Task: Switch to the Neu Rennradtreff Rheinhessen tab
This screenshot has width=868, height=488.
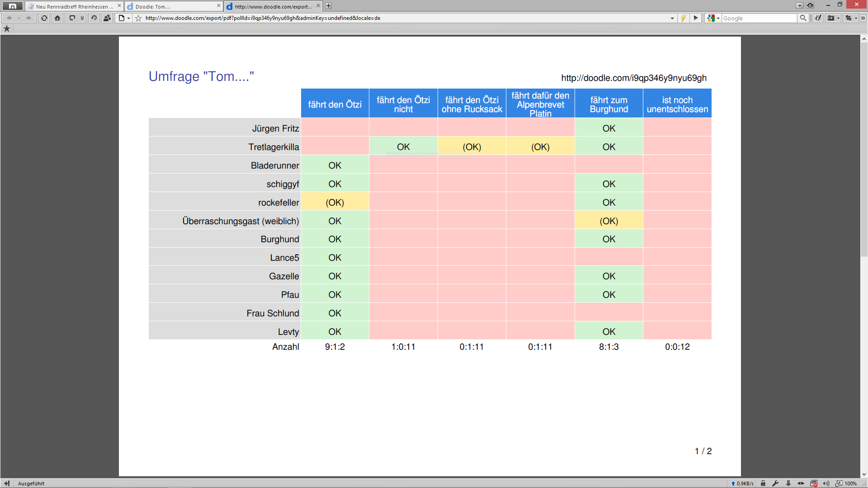Action: pyautogui.click(x=72, y=6)
